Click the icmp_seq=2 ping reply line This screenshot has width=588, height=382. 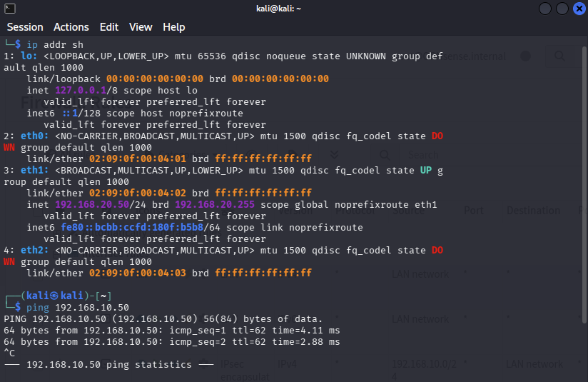click(x=172, y=341)
